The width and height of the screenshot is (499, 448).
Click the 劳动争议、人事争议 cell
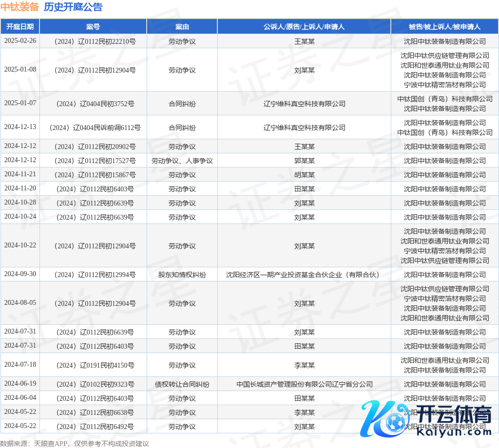click(x=182, y=161)
